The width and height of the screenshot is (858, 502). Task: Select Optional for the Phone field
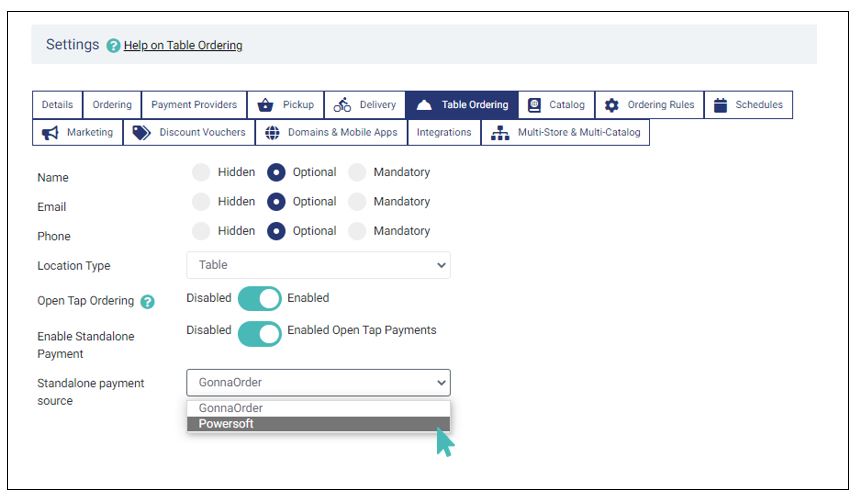tap(276, 231)
